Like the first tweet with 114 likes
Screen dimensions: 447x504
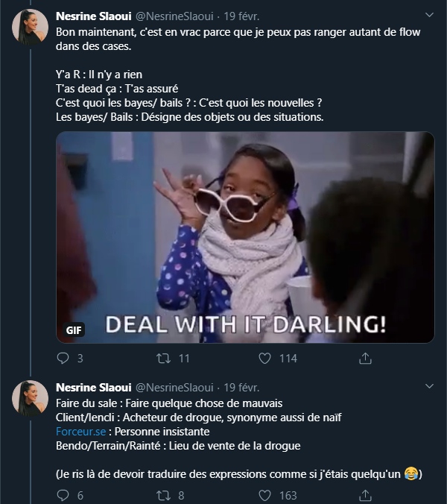264,359
